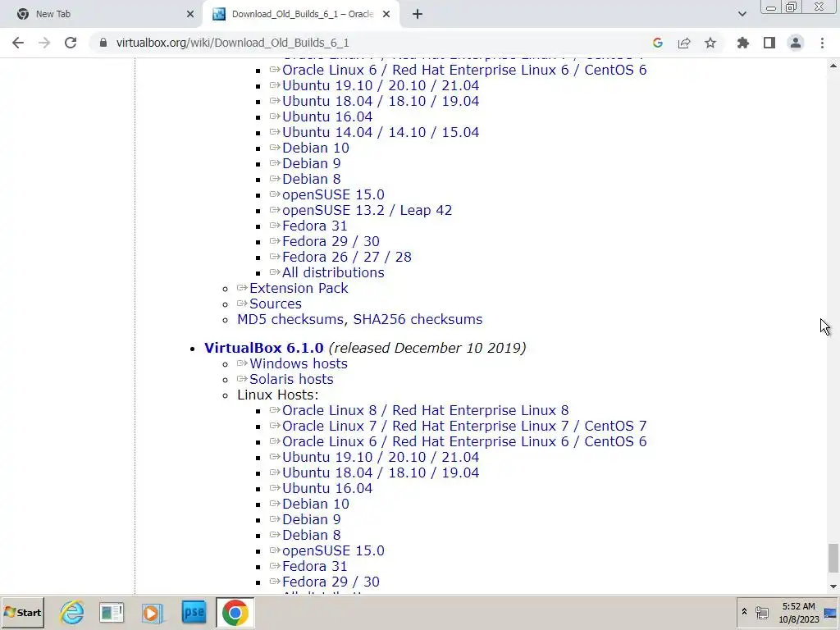Screen dimensions: 840x630
Task: Click the upper Oracle Linux 6 / CentOS 6 link
Action: coord(464,70)
